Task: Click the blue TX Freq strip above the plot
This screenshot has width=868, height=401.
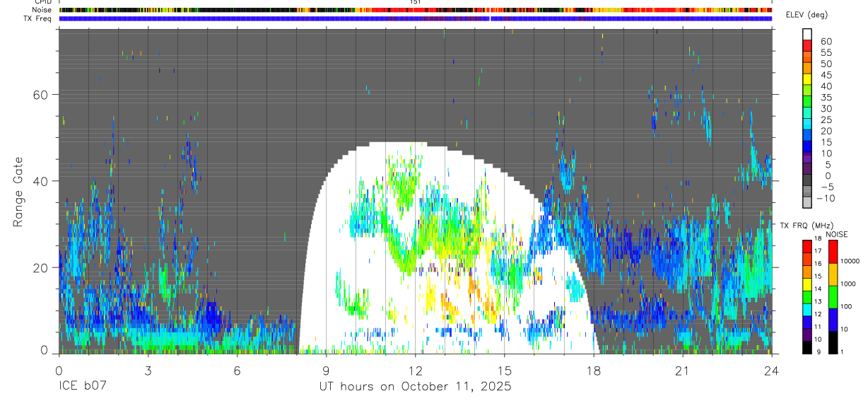Action: coord(415,18)
